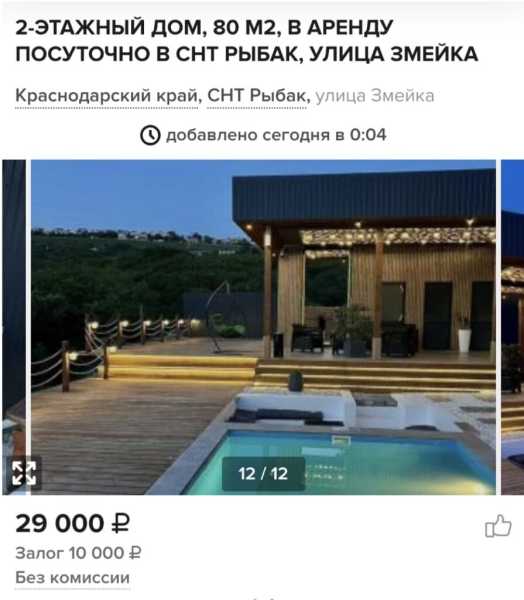
Task: Click the 12 / 12 photo counter
Action: [263, 474]
